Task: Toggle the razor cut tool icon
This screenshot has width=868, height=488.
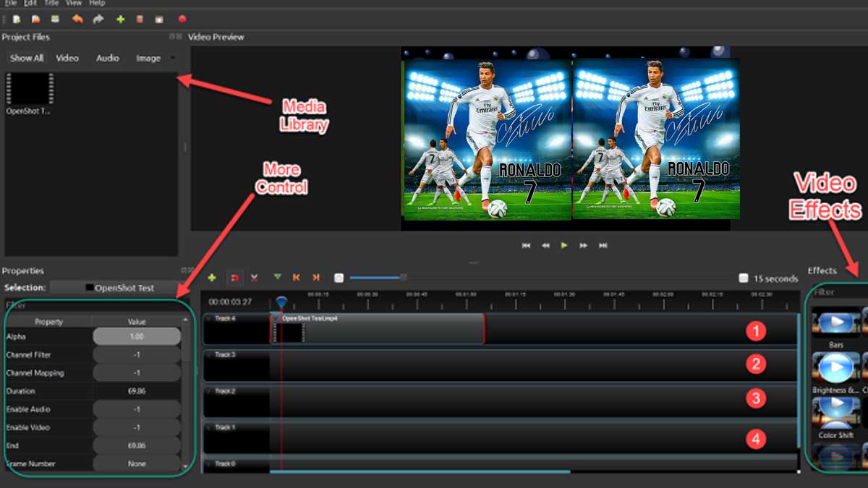Action: coord(254,278)
